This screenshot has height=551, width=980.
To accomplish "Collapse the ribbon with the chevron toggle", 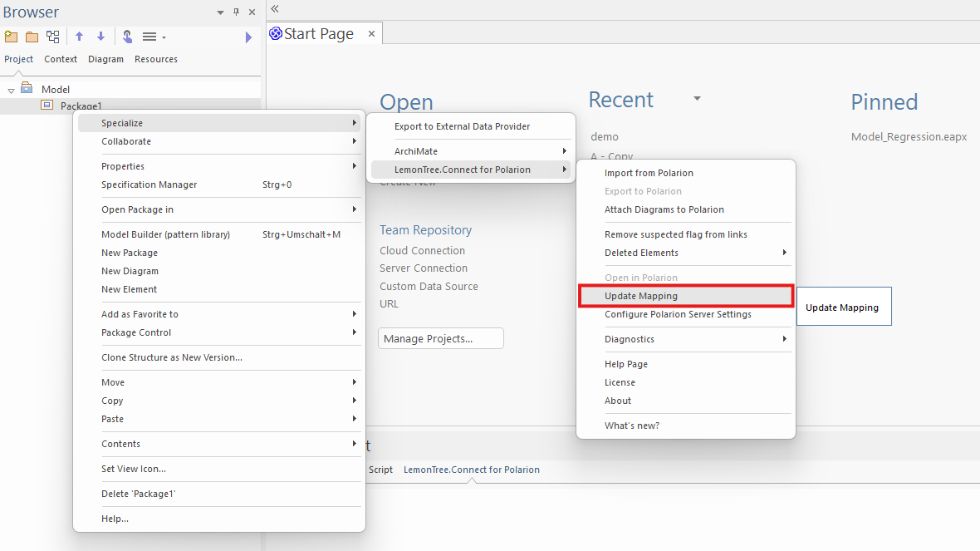I will [x=274, y=8].
